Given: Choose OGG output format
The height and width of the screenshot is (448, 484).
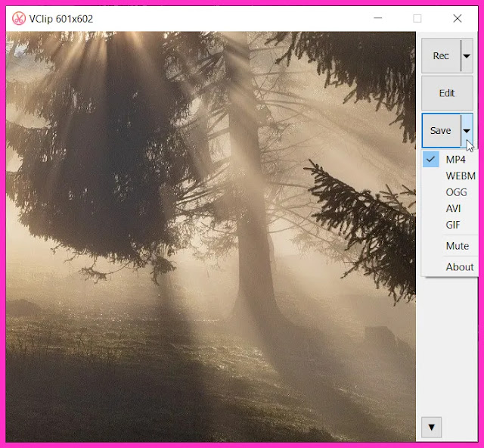Looking at the screenshot, I should (x=450, y=192).
